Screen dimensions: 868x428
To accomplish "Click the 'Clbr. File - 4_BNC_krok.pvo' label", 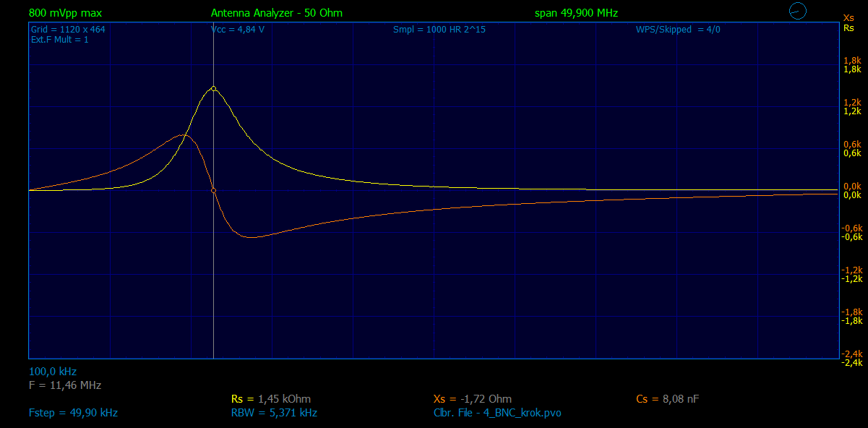I will (497, 413).
